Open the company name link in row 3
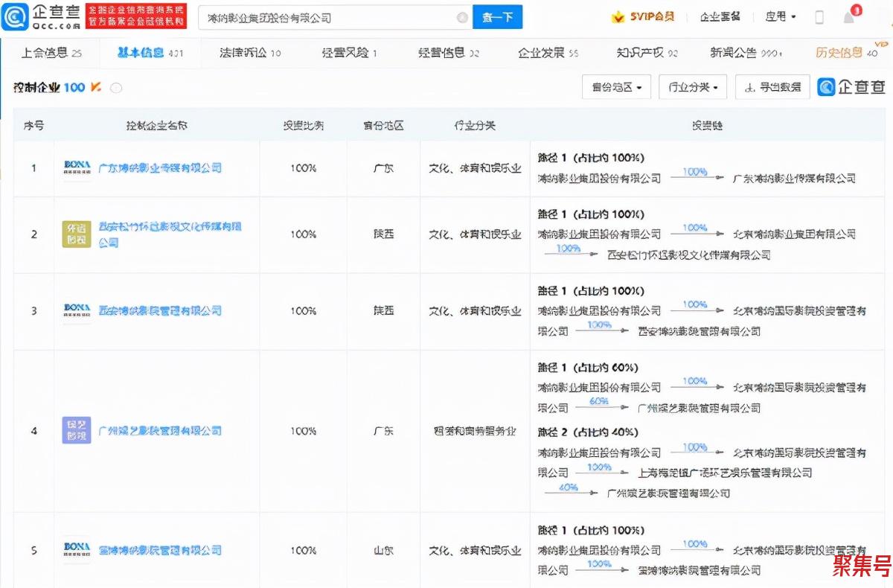Image resolution: width=893 pixels, height=588 pixels. coord(160,310)
